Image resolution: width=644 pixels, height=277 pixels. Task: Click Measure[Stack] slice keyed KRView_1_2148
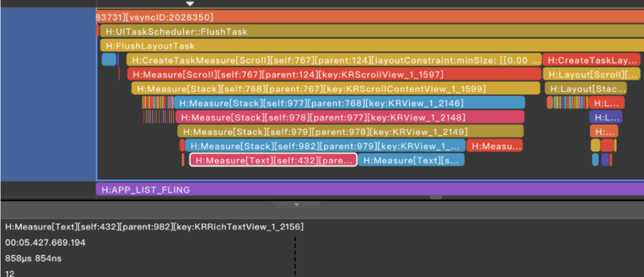[350, 117]
